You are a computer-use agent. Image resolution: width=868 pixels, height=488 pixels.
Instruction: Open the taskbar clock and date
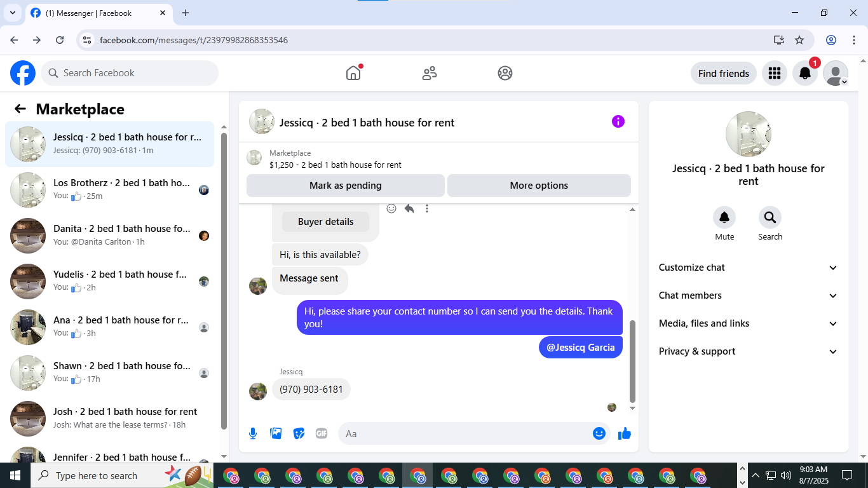click(x=813, y=475)
